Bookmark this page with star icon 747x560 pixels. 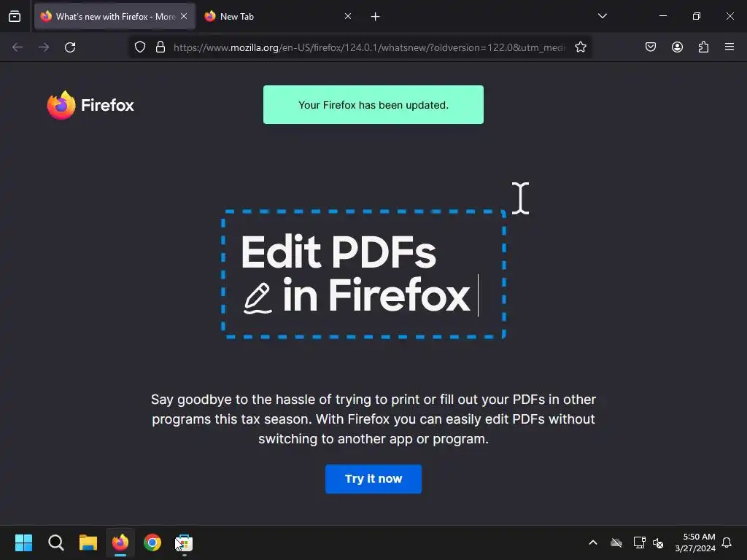tap(580, 47)
